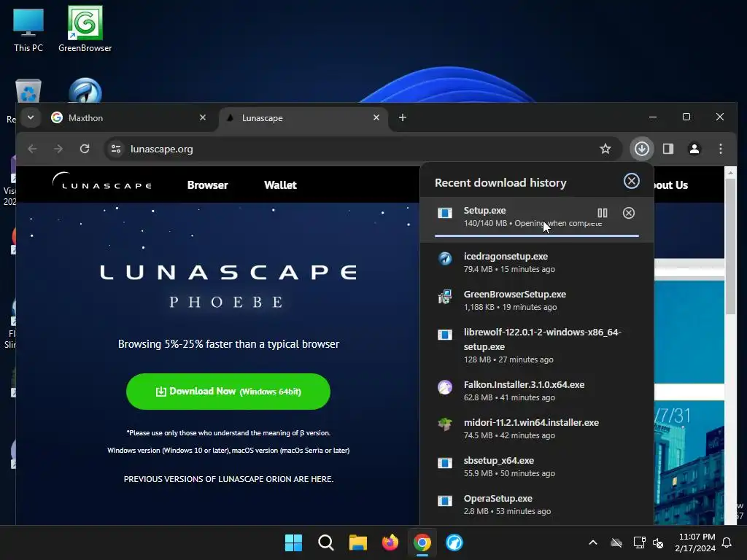Viewport: 747px width, 560px height.
Task: Click Download Now (Windows 64bit) button
Action: click(x=228, y=392)
